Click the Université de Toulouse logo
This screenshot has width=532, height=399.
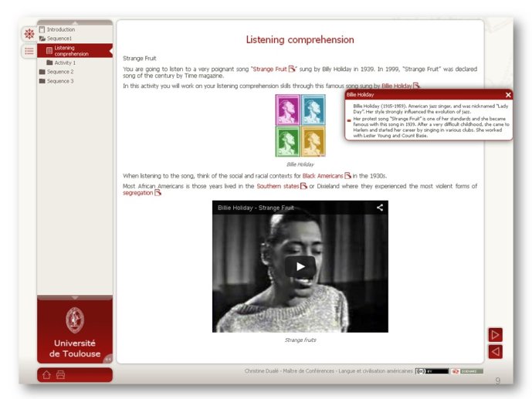point(75,332)
